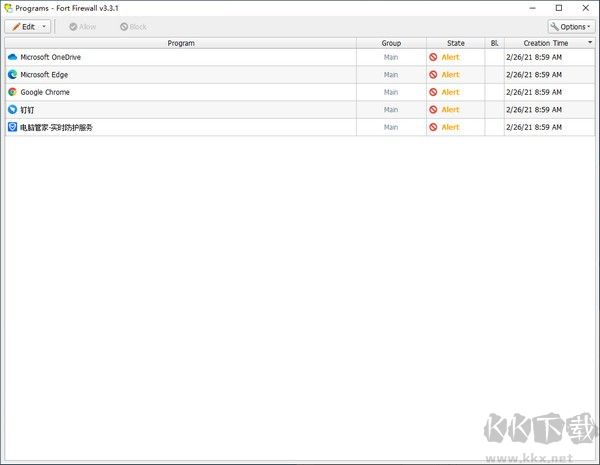Click Main group cell for 电脑管家

(391, 127)
